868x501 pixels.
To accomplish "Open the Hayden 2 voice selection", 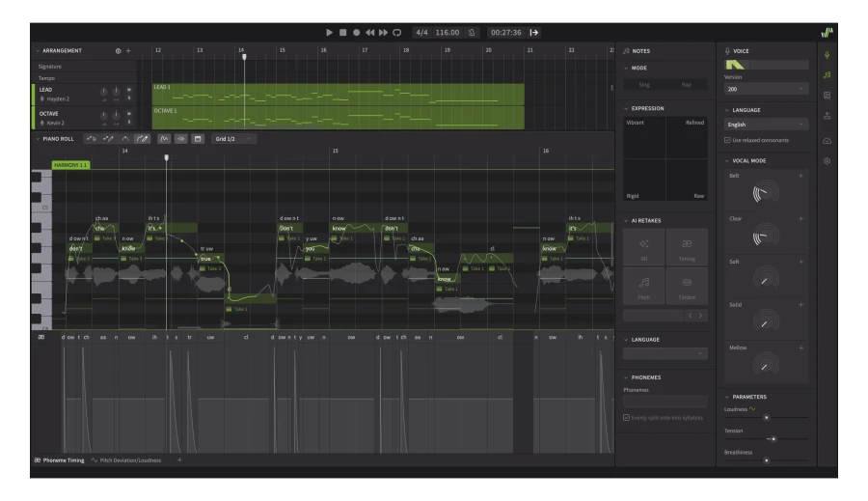I will [55, 99].
